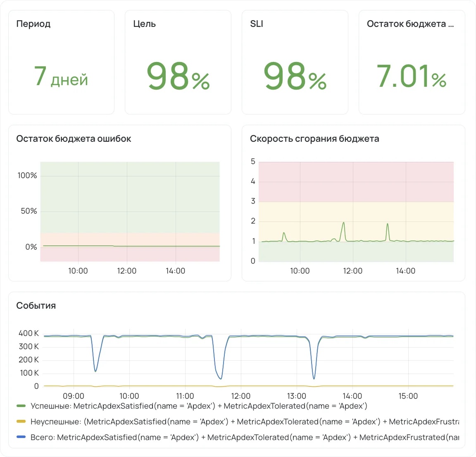The width and height of the screenshot is (476, 457).
Task: Open the События panel title
Action: click(x=36, y=306)
